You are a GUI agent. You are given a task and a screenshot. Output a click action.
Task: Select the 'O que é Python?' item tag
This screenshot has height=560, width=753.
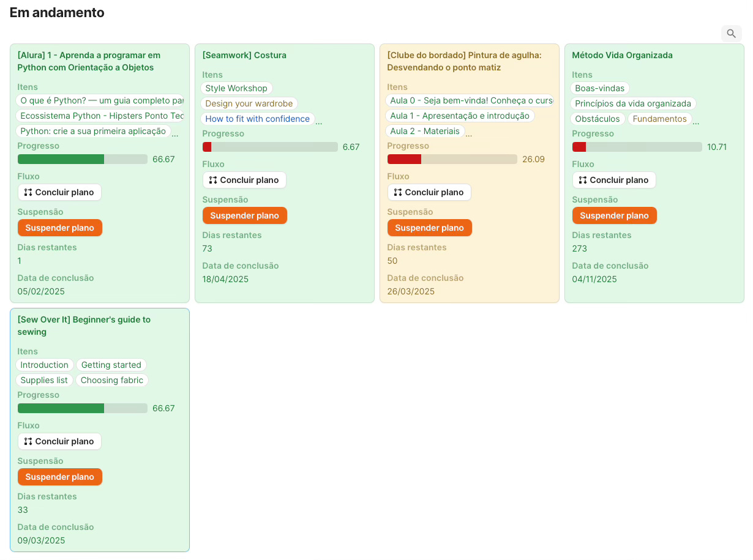[100, 100]
